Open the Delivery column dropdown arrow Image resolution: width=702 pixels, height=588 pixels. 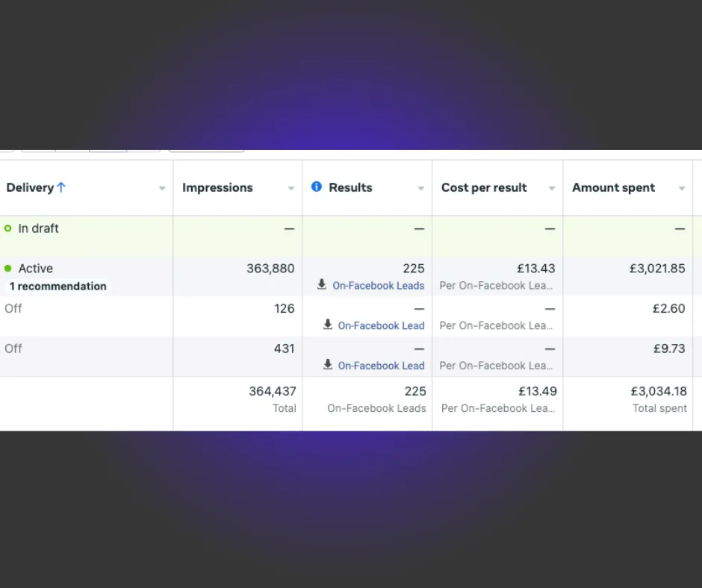162,188
